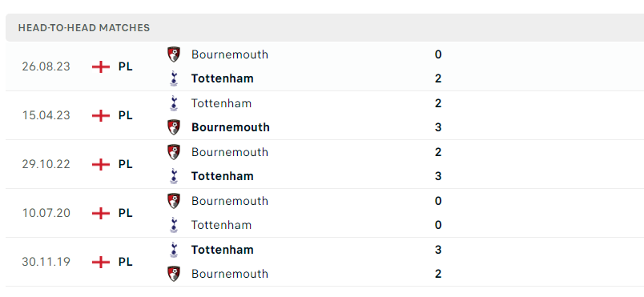Screen dimensions: 644x297
Task: Open PL league label for 15.04.23 match
Action: (x=125, y=116)
